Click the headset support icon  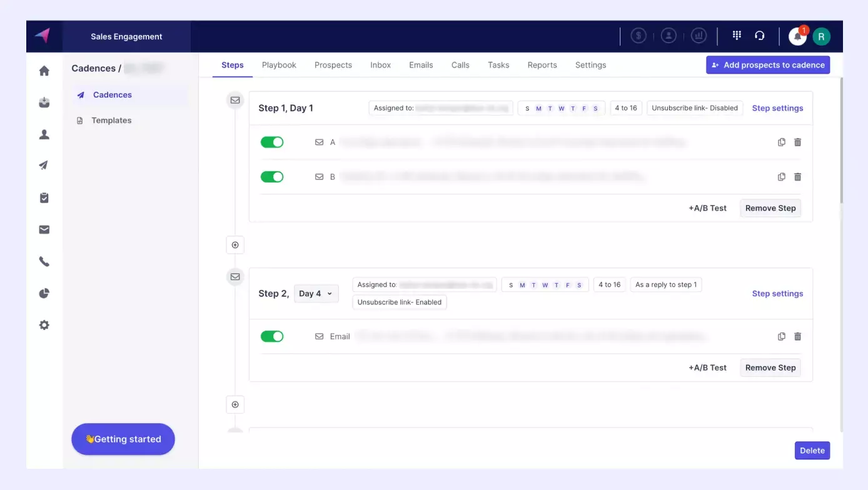coord(759,36)
